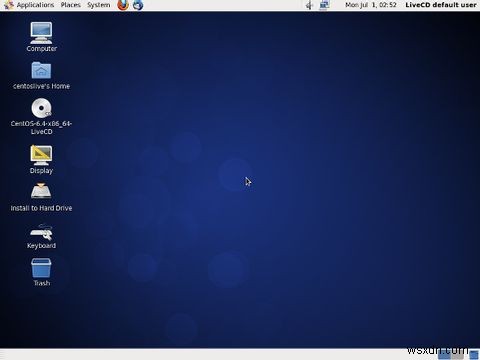This screenshot has width=480, height=360.
Task: Launch the email client panel icon
Action: [138, 5]
